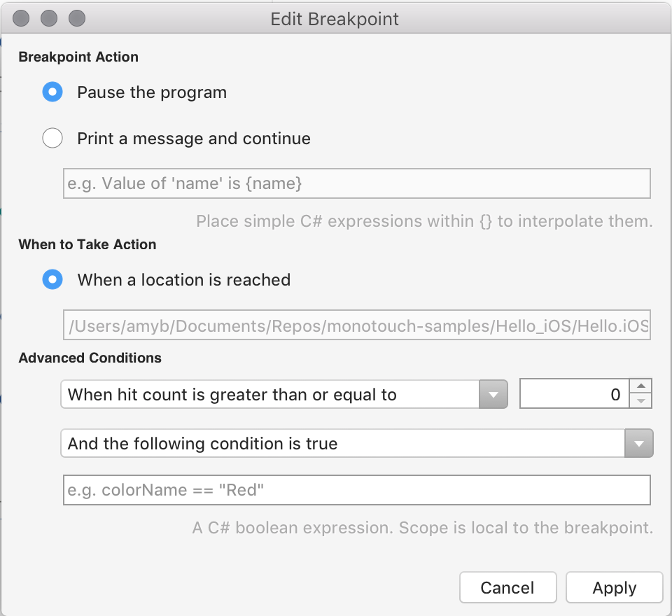Screen dimensions: 672x616
Task: Cancel the breakpoint edit
Action: pos(508,587)
